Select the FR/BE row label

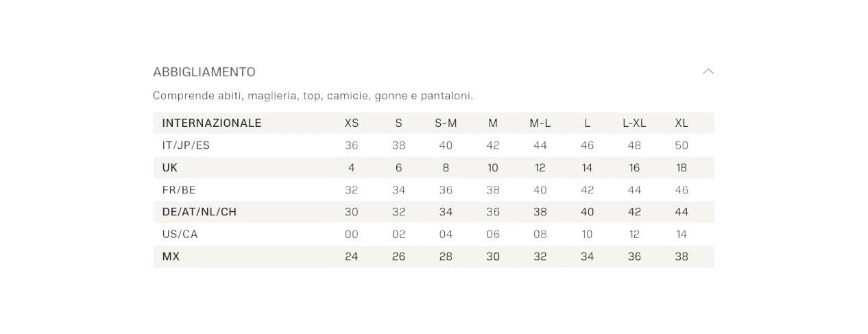tap(179, 190)
